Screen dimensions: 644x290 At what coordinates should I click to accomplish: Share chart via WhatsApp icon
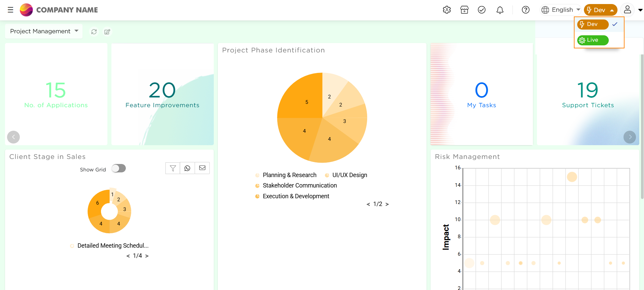[x=187, y=168]
